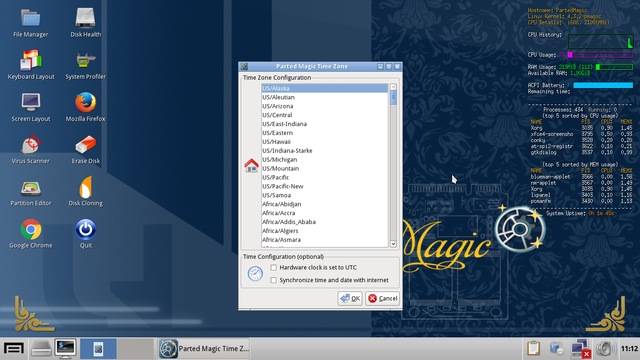This screenshot has height=360, width=640.
Task: Click the scroll down arrow of the timezone list
Action: point(393,244)
